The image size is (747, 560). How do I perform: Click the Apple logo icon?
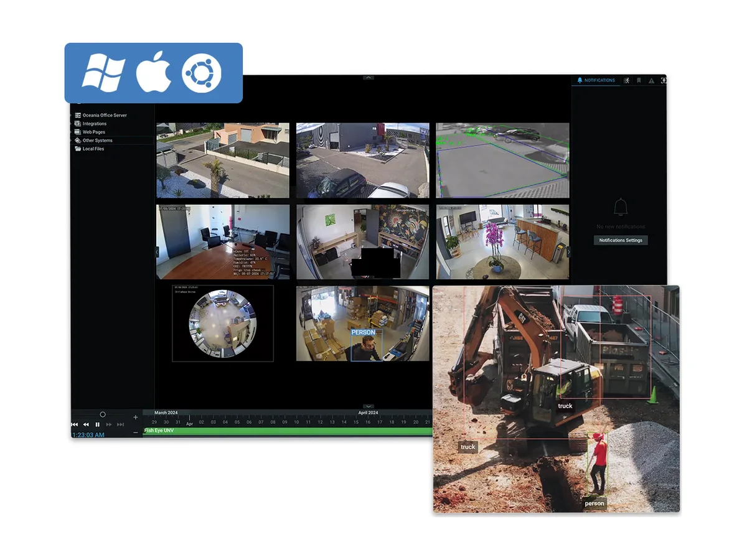coord(154,72)
